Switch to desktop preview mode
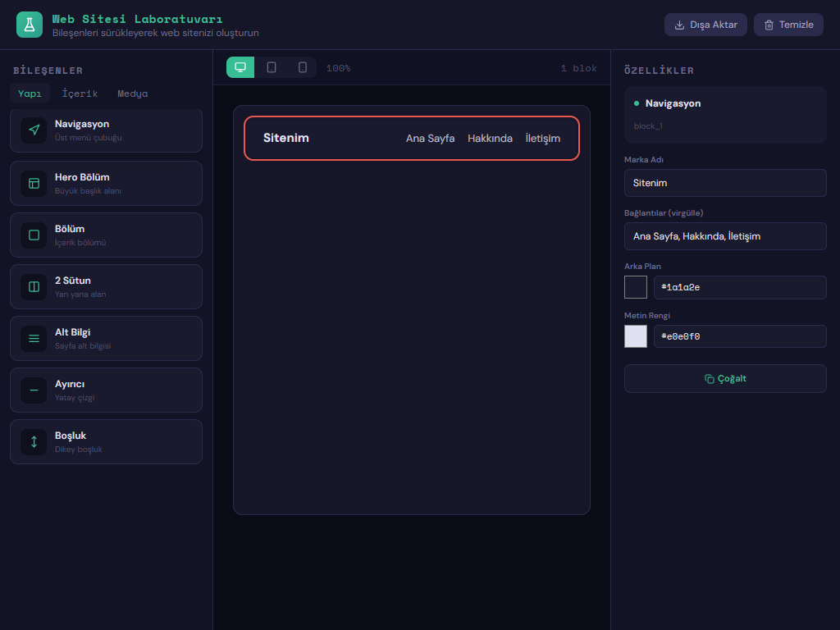840x630 pixels. tap(240, 67)
